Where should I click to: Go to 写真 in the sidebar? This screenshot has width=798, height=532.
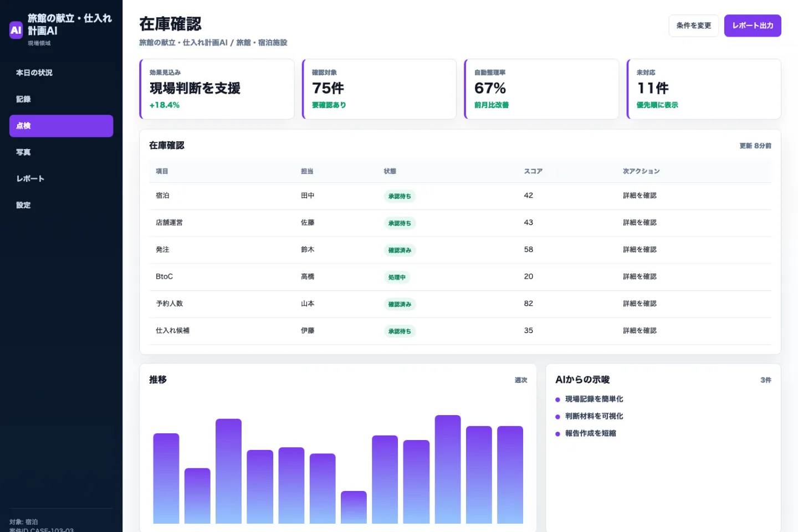(x=61, y=152)
